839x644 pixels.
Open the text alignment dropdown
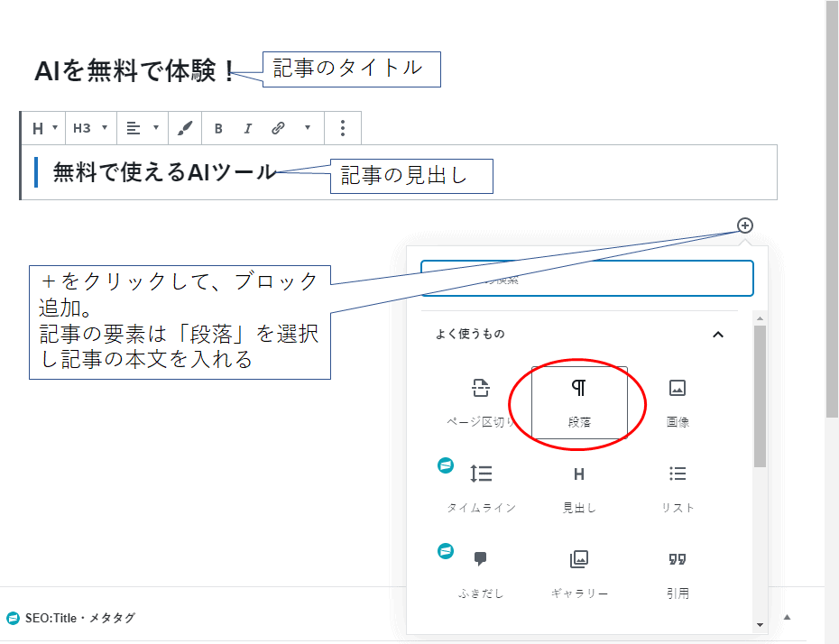pos(143,129)
